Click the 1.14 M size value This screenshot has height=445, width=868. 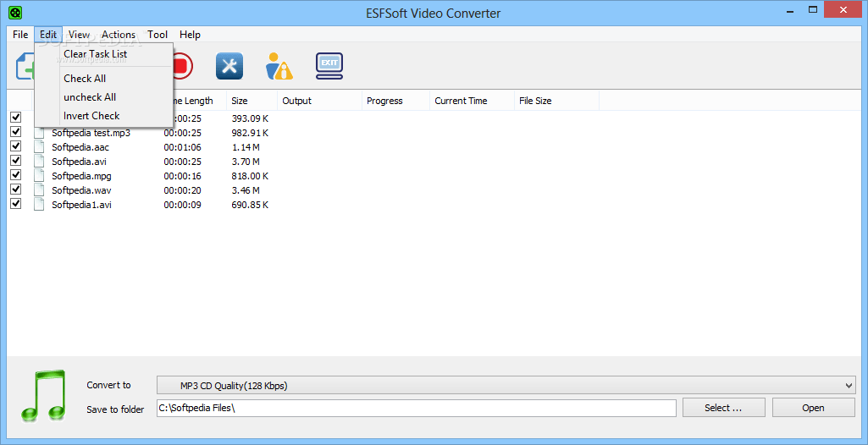point(246,147)
